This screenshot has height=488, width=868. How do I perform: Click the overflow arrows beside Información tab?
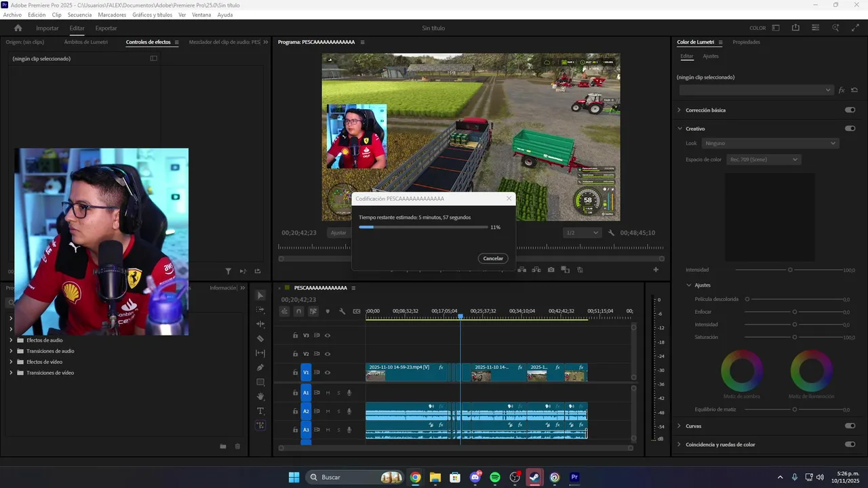(x=242, y=288)
